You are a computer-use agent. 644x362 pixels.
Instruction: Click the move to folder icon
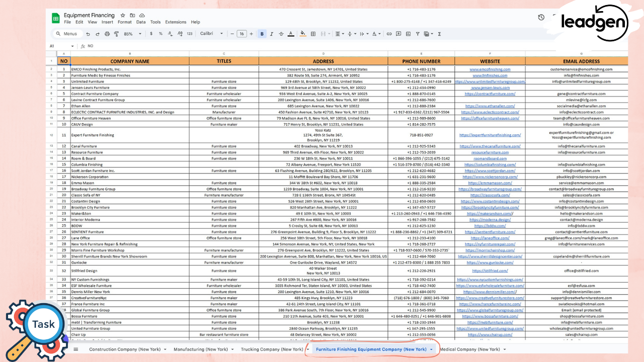click(x=133, y=16)
